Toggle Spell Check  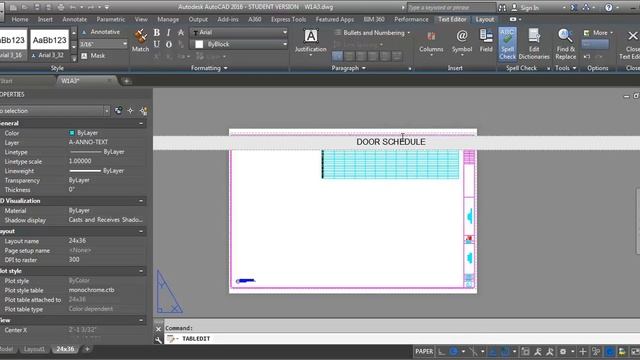tap(507, 44)
